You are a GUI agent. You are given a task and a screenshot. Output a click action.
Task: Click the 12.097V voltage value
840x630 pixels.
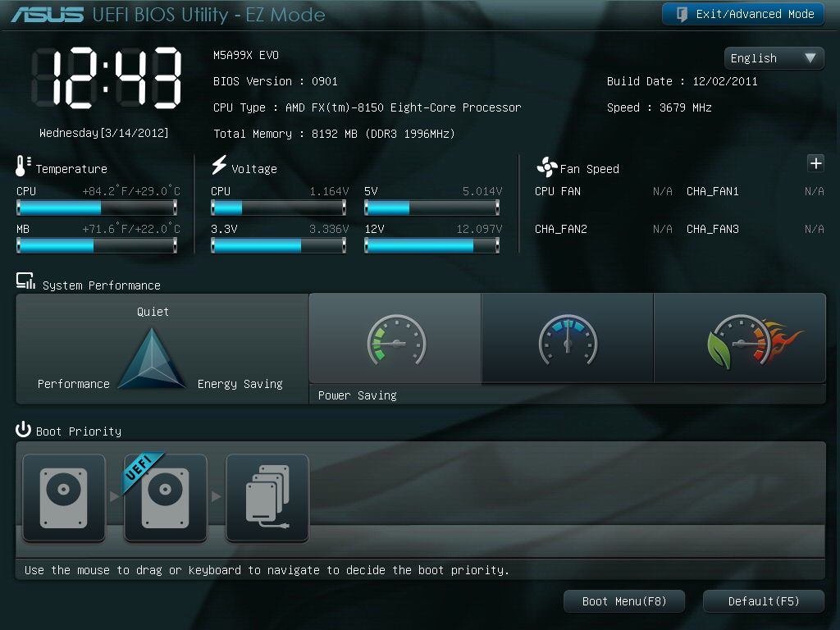[x=479, y=230]
